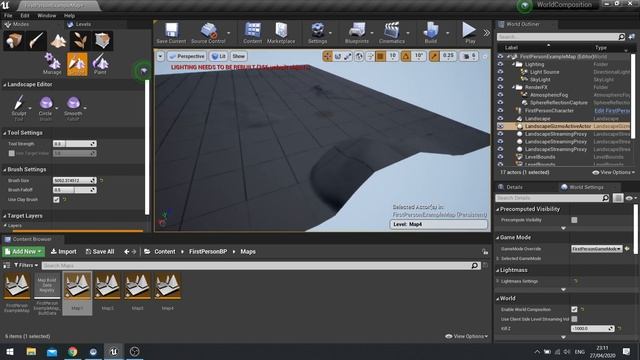Adjust the Brush Falloff slider
This screenshot has height=360, width=640.
click(74, 190)
